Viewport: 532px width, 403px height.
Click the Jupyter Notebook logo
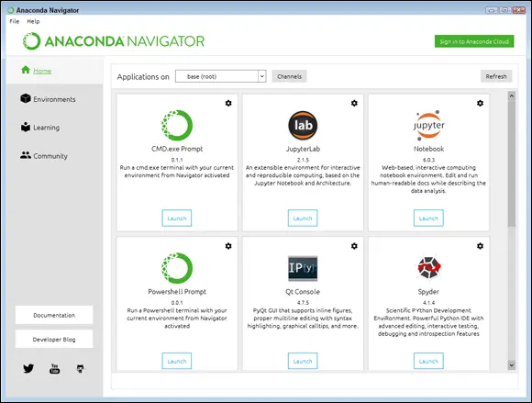pyautogui.click(x=428, y=125)
